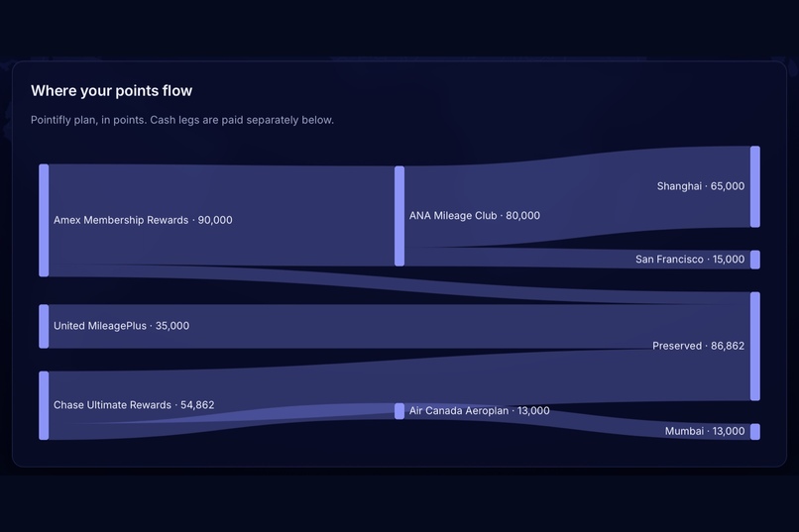
Task: Select the 'Preserved · 86,862' label
Action: click(x=698, y=346)
